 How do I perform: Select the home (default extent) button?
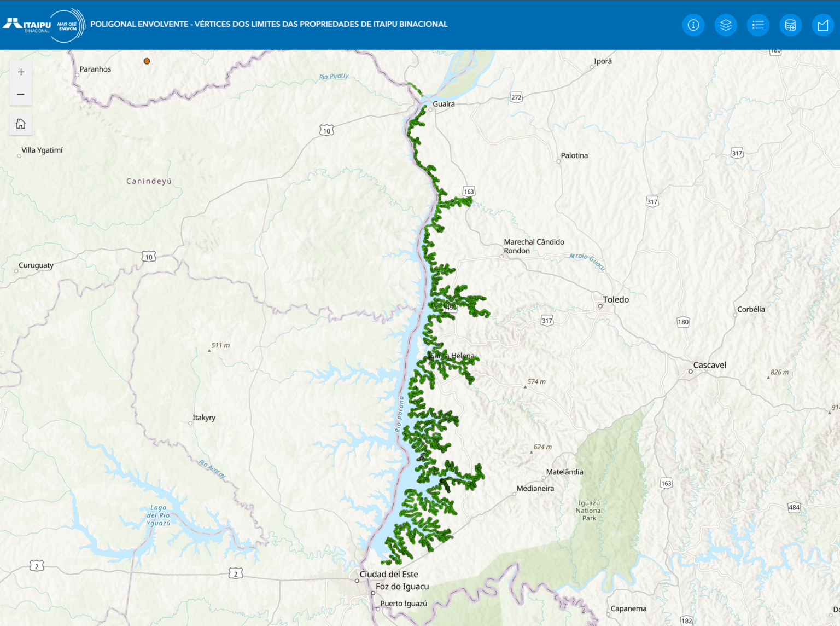coord(21,124)
